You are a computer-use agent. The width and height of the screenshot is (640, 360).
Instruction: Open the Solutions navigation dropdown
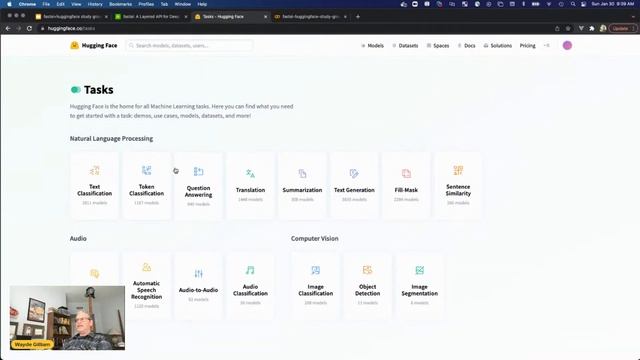point(497,45)
